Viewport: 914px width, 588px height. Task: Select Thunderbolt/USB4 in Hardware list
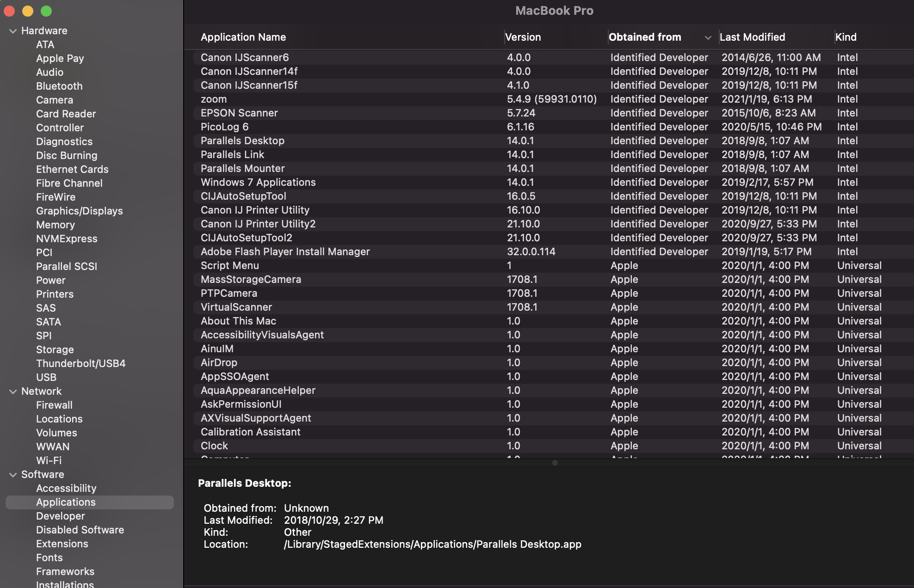pyautogui.click(x=80, y=363)
